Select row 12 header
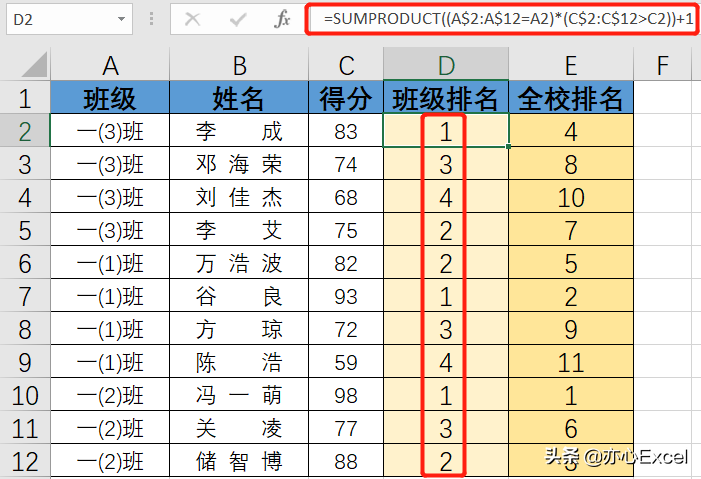The image size is (701, 479). coord(25,461)
